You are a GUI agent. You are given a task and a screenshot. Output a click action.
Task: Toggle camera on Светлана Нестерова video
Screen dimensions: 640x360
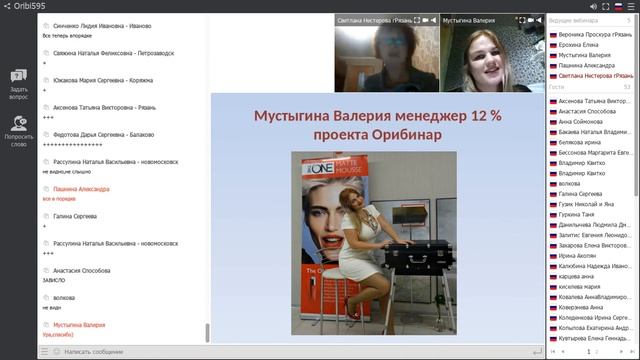[425, 20]
